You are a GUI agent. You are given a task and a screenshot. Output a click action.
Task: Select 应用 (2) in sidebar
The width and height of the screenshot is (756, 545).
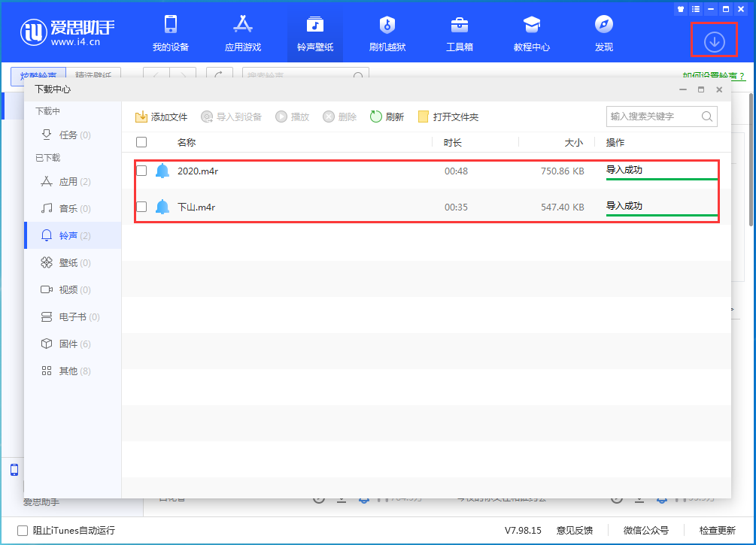coord(72,182)
